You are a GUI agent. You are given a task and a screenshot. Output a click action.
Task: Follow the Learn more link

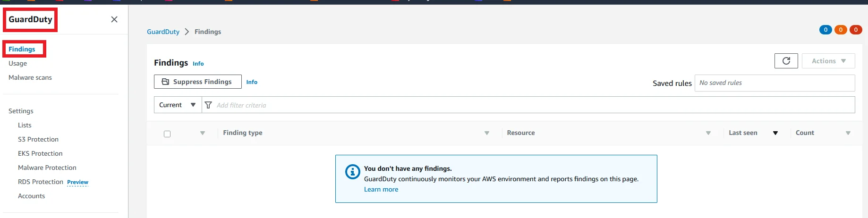click(x=381, y=189)
